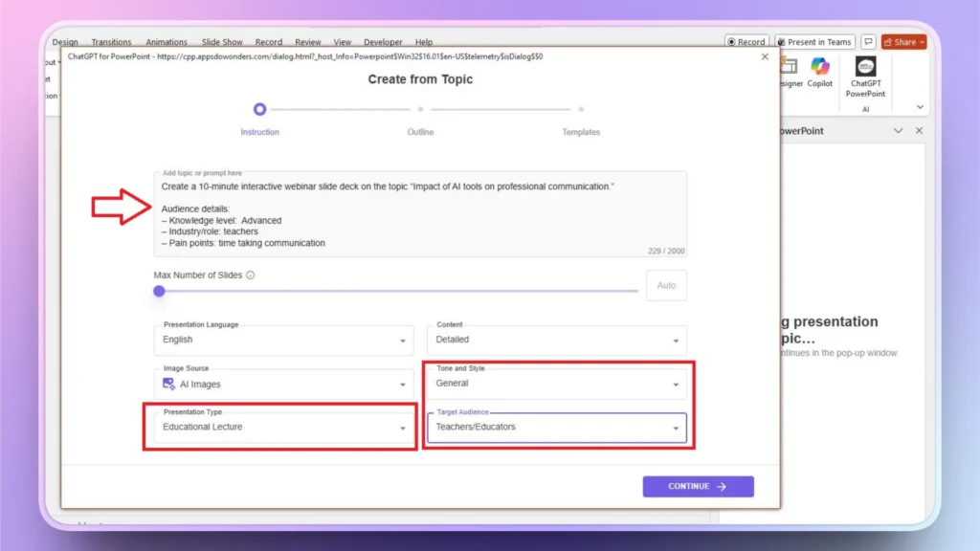Select the Slide Show tab
The width and height of the screenshot is (980, 551).
[221, 41]
